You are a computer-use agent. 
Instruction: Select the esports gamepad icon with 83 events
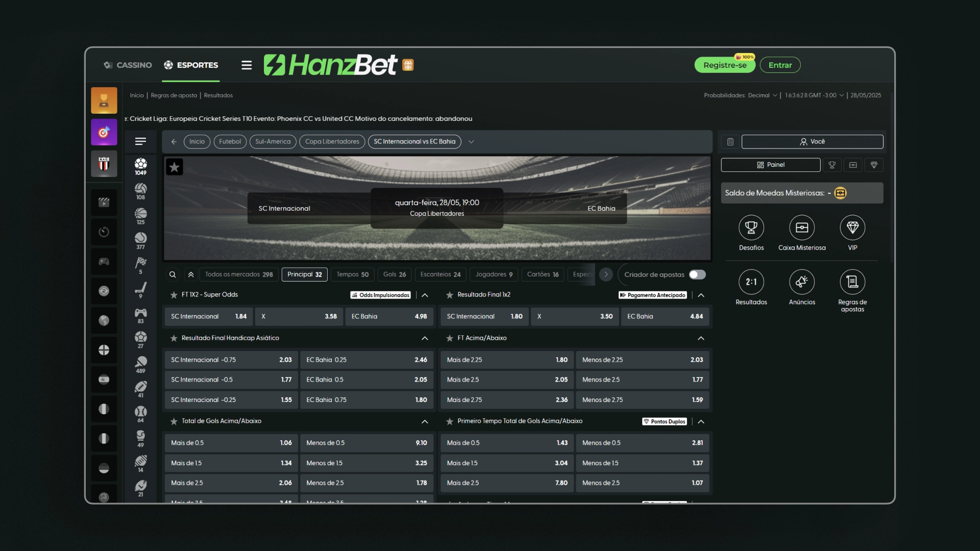[x=141, y=315]
